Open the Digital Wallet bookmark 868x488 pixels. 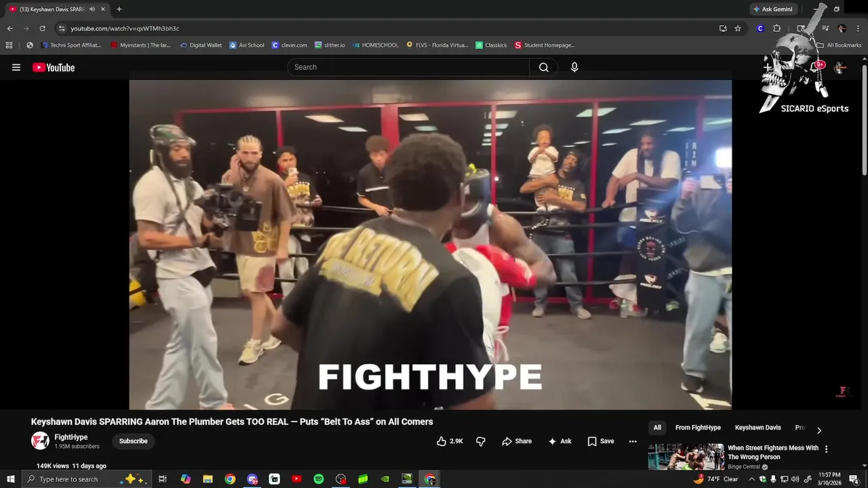pyautogui.click(x=201, y=45)
